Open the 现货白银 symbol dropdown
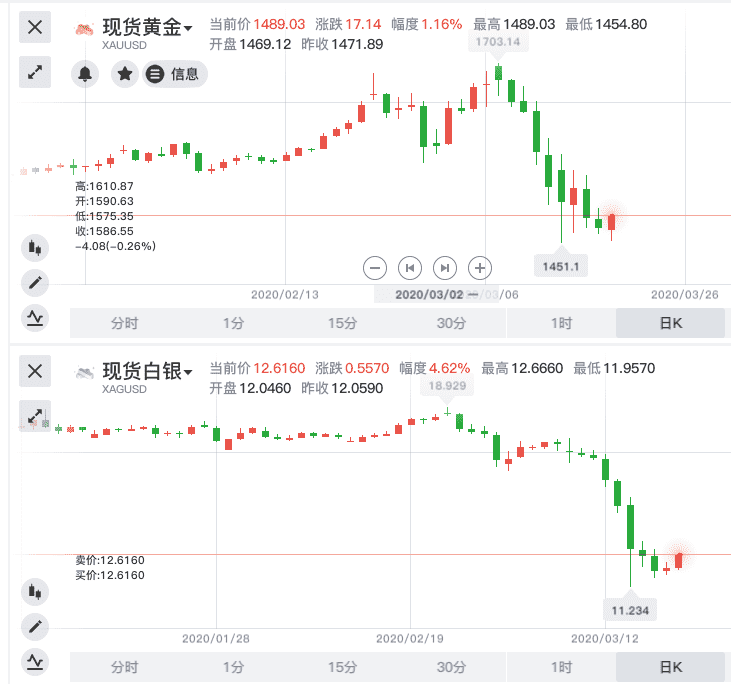This screenshot has width=731, height=684. pos(187,373)
